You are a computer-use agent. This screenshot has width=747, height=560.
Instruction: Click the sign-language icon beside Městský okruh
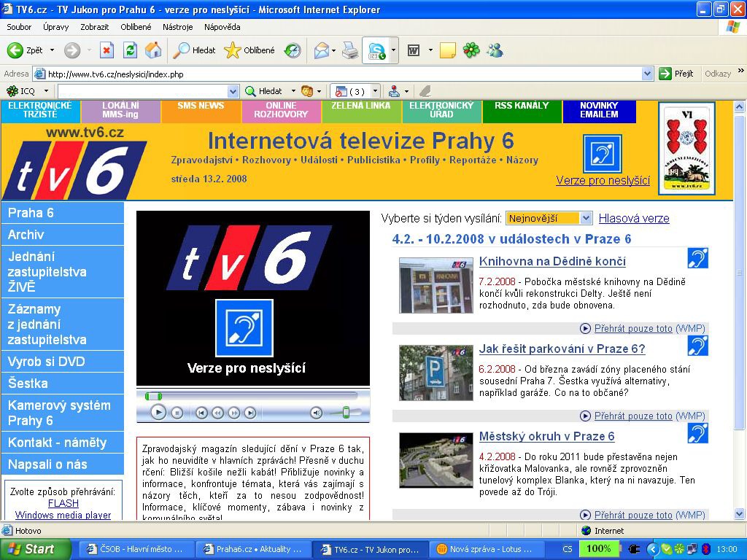click(x=698, y=433)
